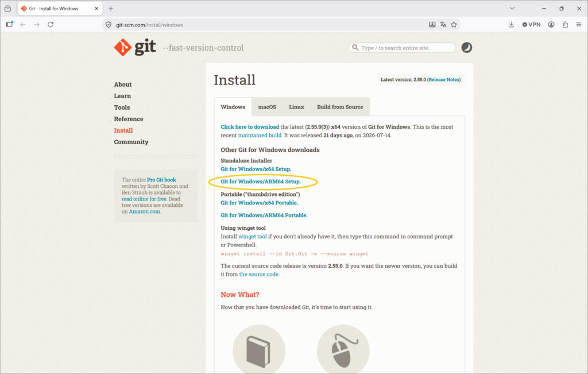Screen dimensions: 588x374
Task: Download Git for Windows/x64 Portable
Action: click(x=259, y=203)
